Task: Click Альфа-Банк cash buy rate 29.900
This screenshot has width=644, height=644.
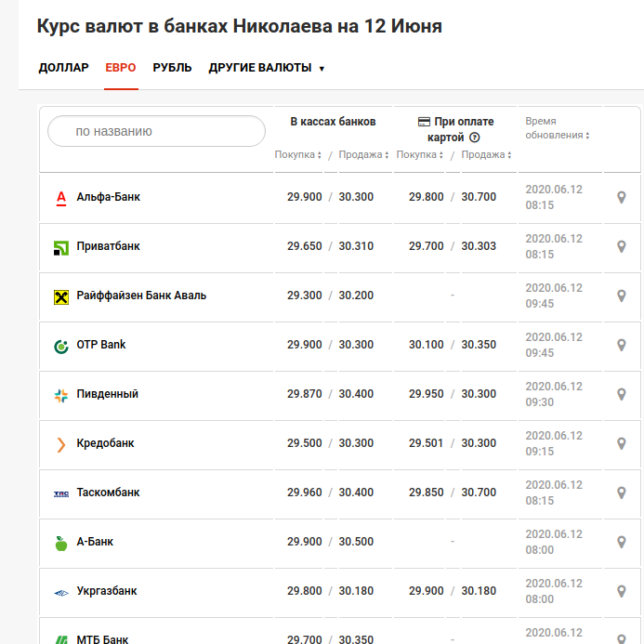Action: click(304, 197)
